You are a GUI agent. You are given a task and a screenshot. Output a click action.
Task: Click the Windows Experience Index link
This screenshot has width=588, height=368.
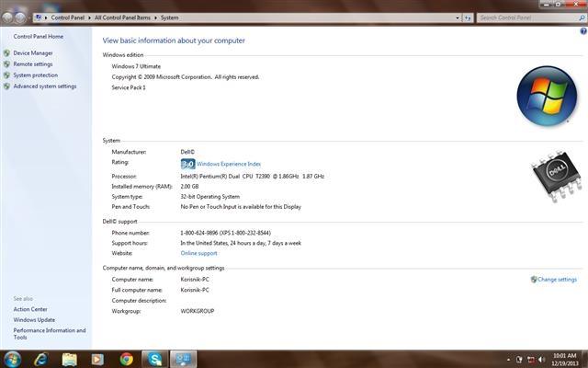tap(229, 164)
